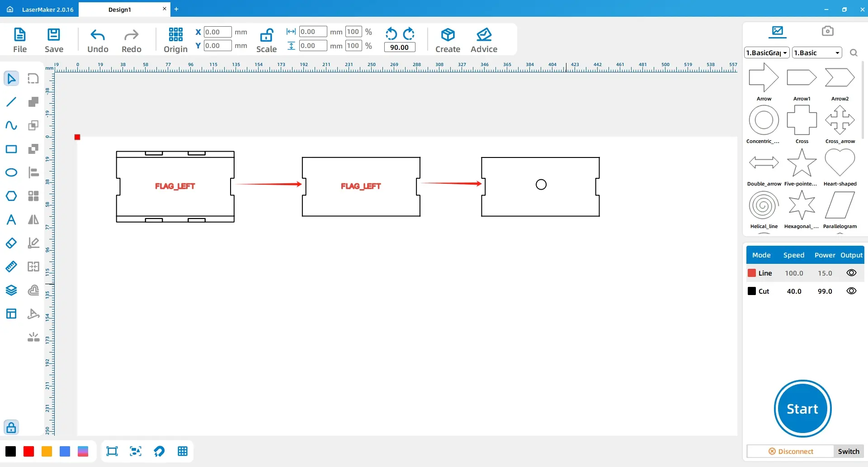Rotate counterclockwise icon

pyautogui.click(x=391, y=33)
